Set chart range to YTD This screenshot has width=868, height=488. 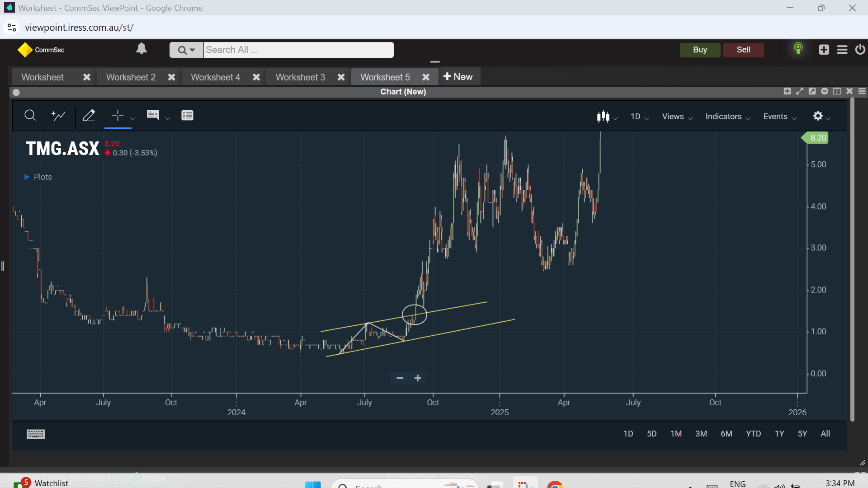pos(753,434)
